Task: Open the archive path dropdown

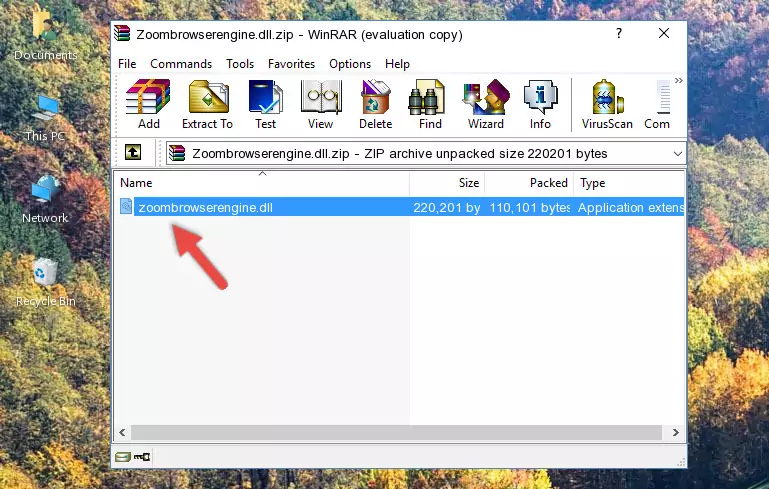Action: point(677,154)
